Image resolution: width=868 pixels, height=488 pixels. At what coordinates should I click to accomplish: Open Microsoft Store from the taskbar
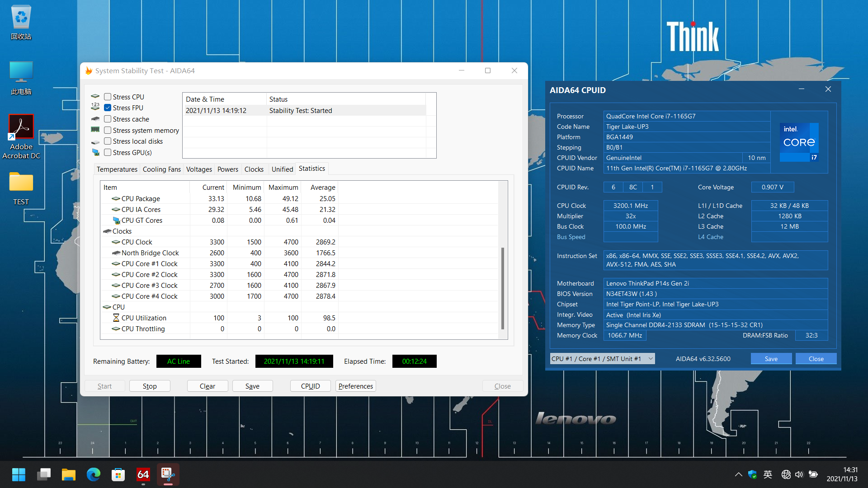coord(118,474)
